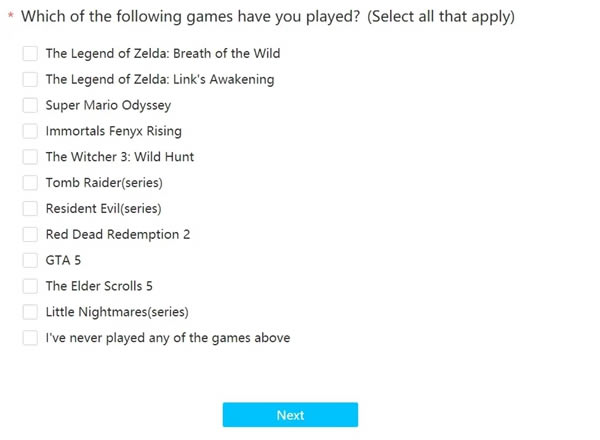The height and width of the screenshot is (440, 600).
Task: Check the Red Dead Redemption 2 box
Action: click(x=30, y=235)
